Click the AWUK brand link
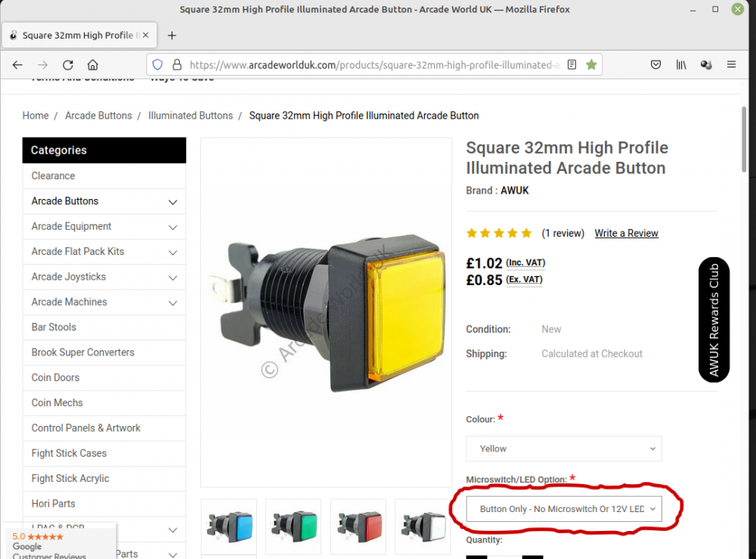The image size is (756, 559). click(514, 191)
